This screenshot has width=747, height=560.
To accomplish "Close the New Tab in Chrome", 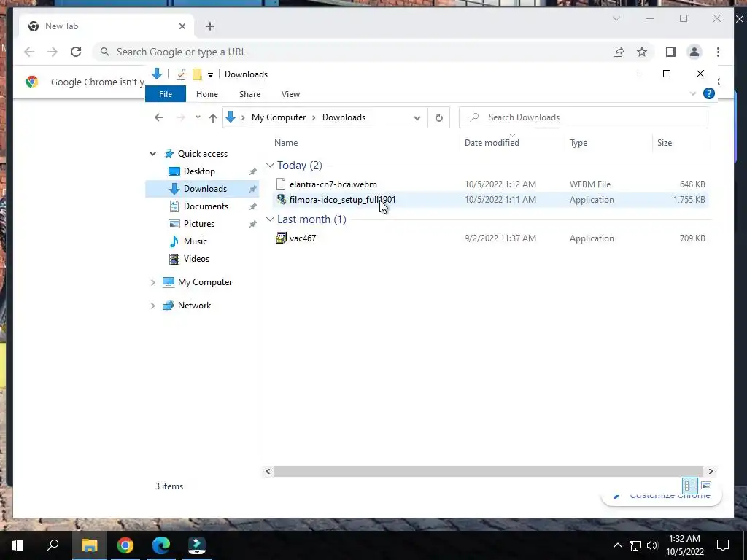I will point(182,26).
